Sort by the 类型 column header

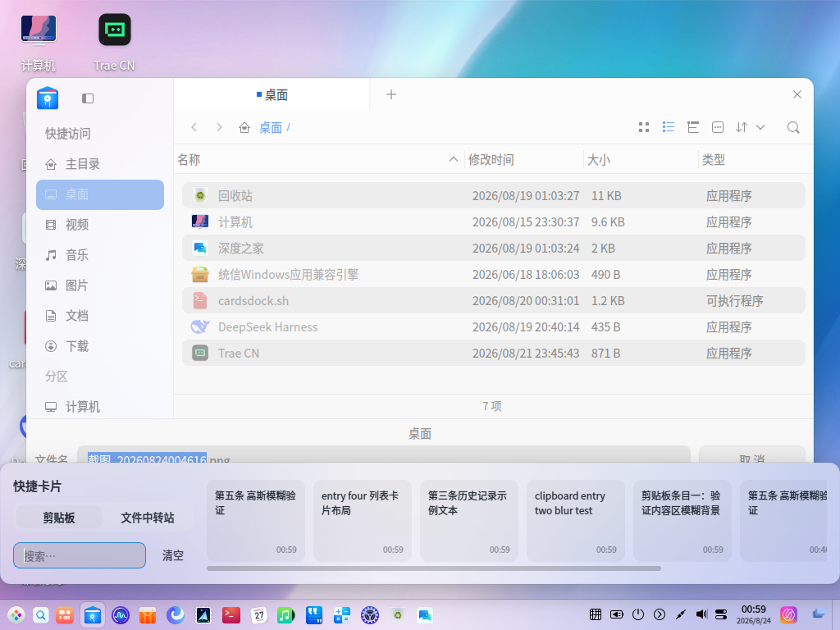tap(714, 160)
